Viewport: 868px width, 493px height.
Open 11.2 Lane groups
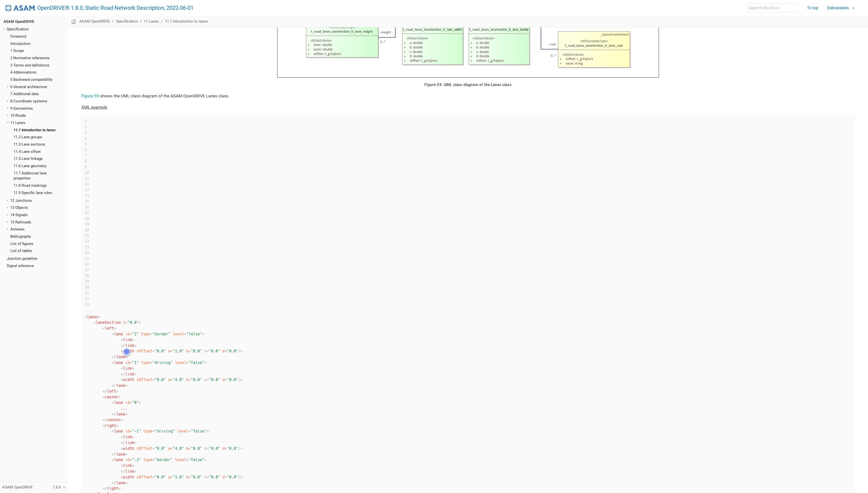click(28, 137)
